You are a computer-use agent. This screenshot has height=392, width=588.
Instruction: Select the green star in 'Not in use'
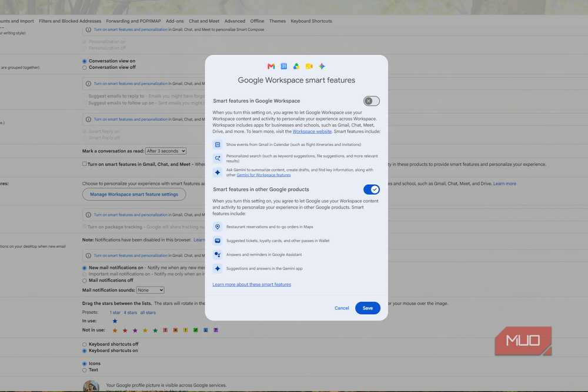pos(155,330)
